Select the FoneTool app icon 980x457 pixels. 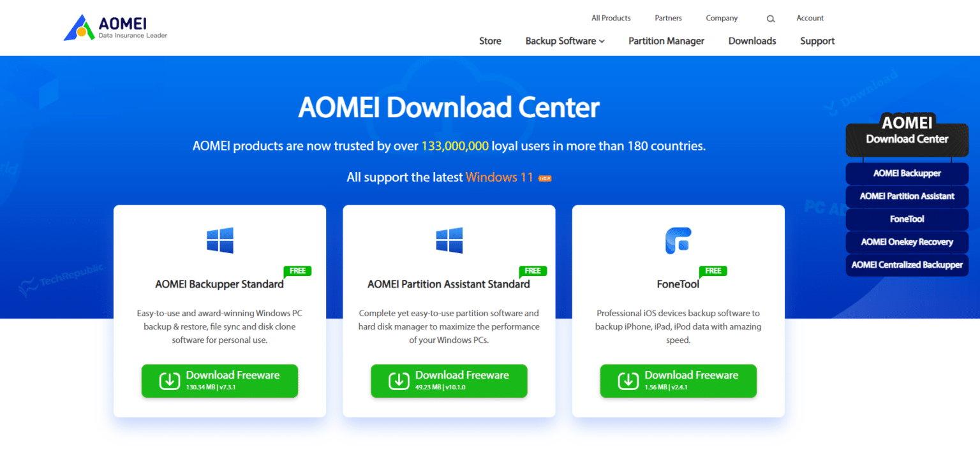point(678,240)
